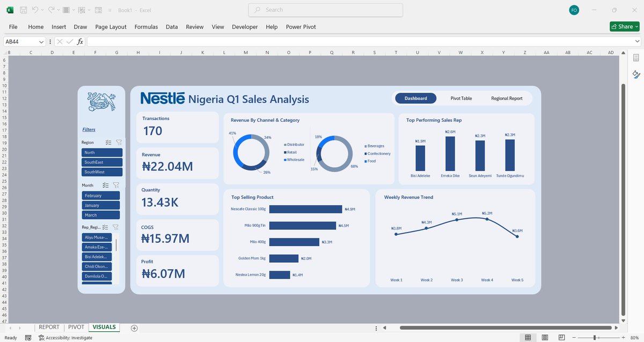
Task: Click Accessibility: Investigate in status bar
Action: [x=65, y=338]
